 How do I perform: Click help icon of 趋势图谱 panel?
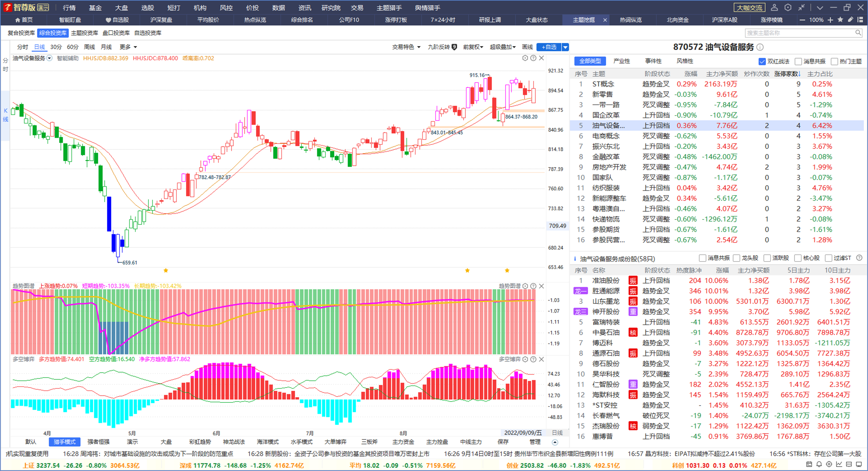[533, 286]
